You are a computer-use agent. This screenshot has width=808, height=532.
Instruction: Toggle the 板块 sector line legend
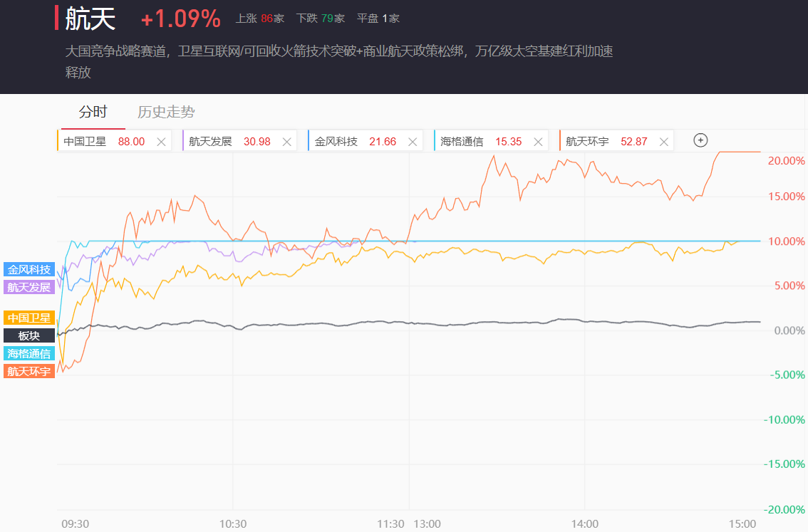pos(29,335)
